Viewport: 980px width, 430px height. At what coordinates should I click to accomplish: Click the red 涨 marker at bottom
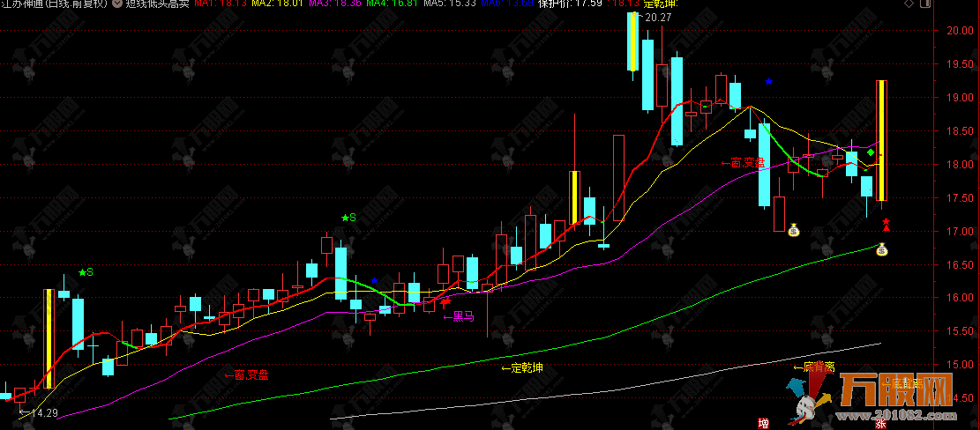(x=880, y=424)
